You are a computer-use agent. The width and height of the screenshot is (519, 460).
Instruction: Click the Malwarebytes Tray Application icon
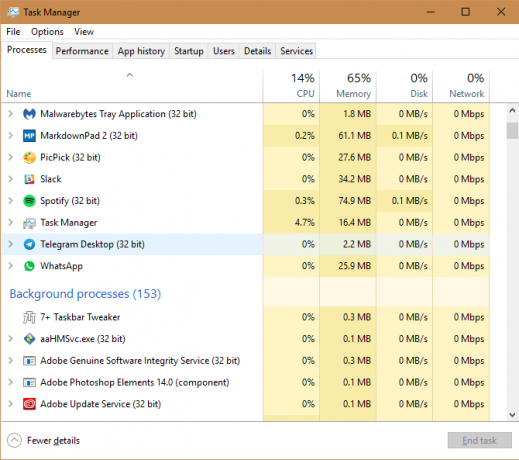point(29,114)
